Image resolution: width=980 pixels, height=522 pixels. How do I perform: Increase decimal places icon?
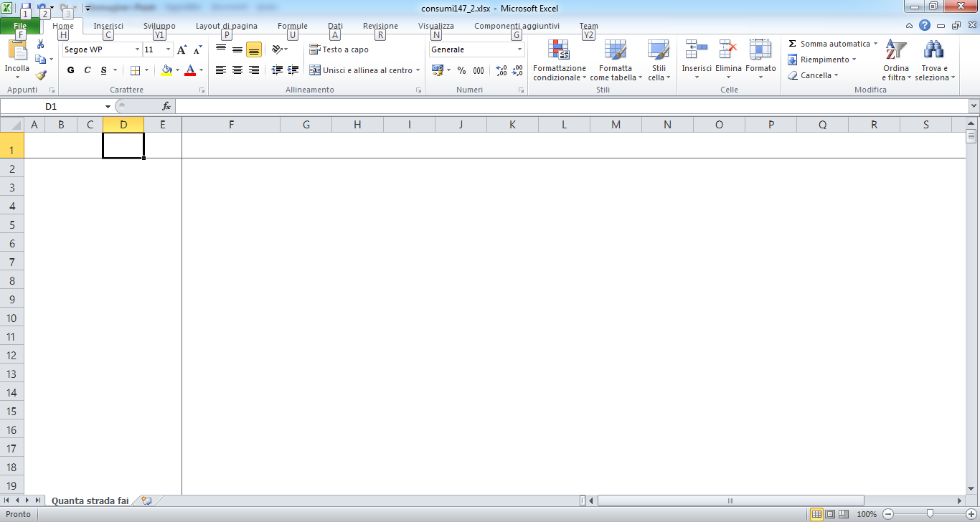[x=501, y=70]
